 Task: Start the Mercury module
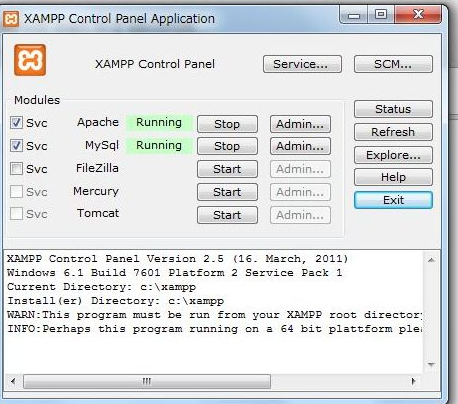pos(227,192)
